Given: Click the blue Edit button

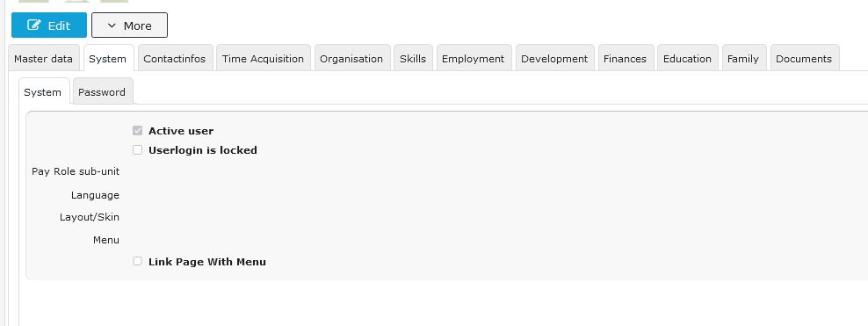Looking at the screenshot, I should 49,25.
